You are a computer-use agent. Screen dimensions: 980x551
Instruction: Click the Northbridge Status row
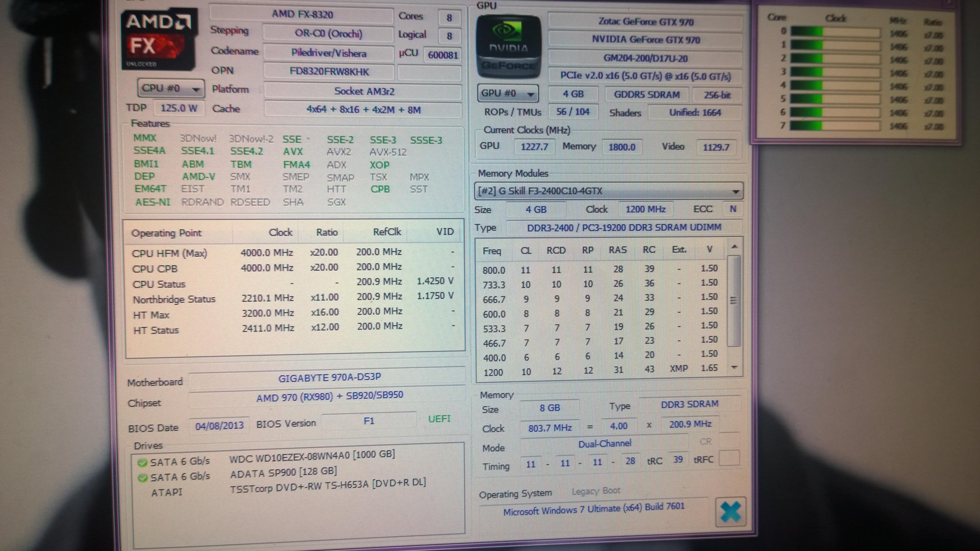tap(293, 298)
